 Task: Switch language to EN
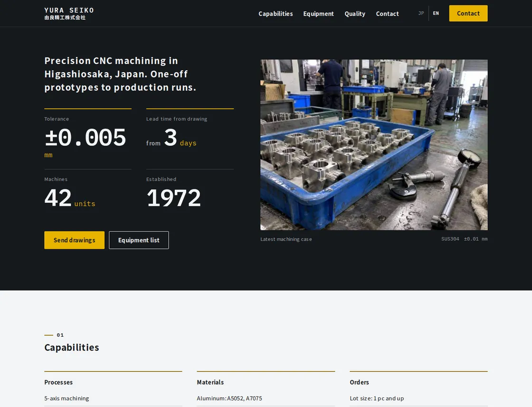pos(436,13)
